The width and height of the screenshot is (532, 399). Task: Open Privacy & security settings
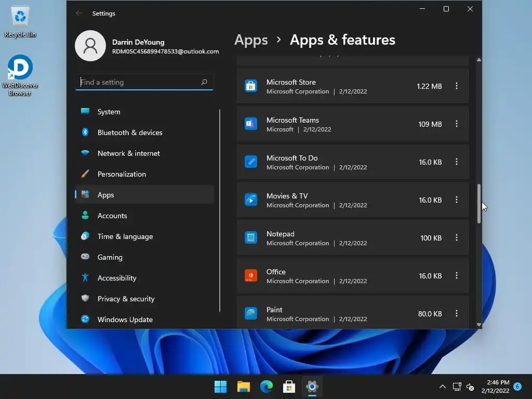144,299
